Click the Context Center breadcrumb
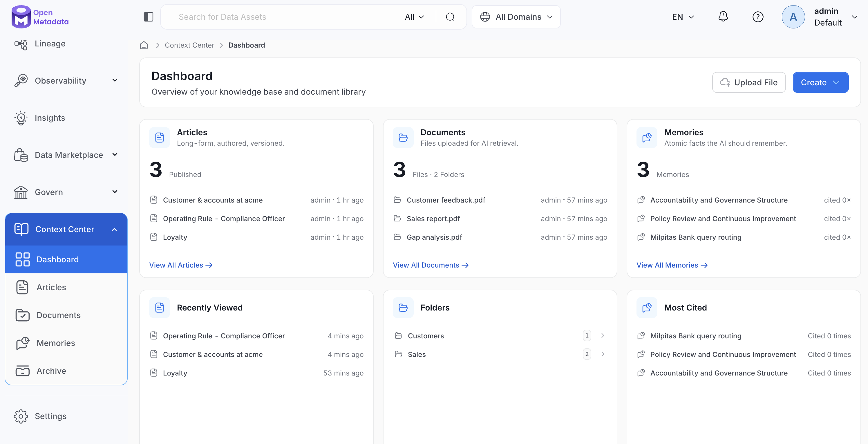 coord(189,45)
